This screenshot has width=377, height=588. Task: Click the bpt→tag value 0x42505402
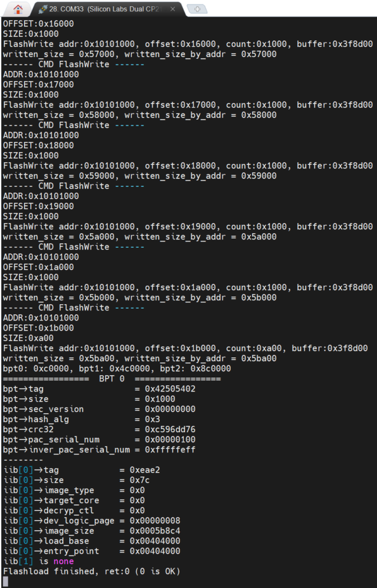pyautogui.click(x=170, y=389)
